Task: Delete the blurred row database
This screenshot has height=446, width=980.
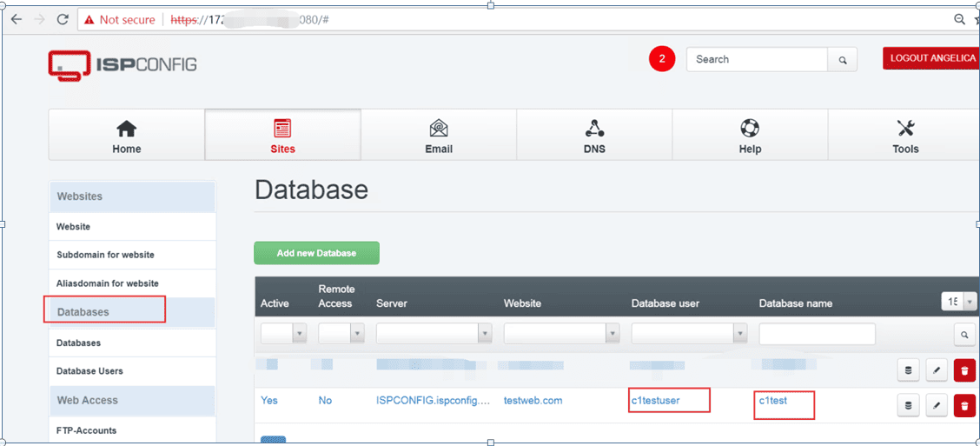Action: pos(964,370)
